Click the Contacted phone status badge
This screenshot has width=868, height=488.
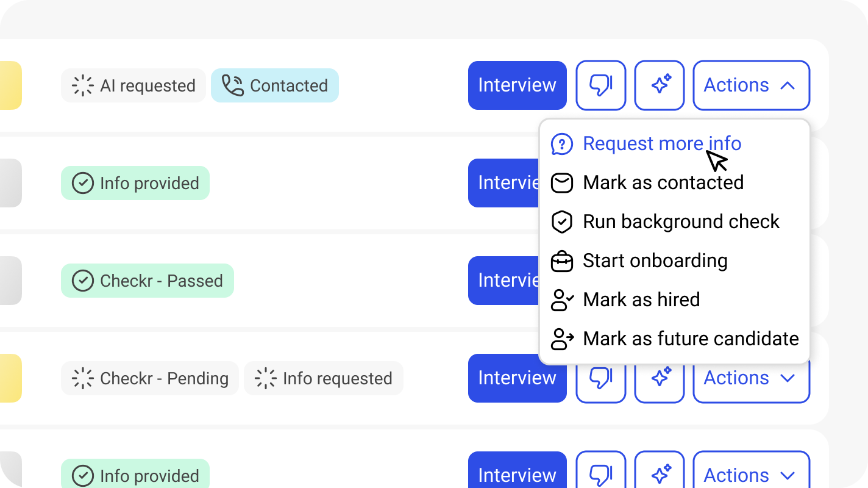point(275,85)
